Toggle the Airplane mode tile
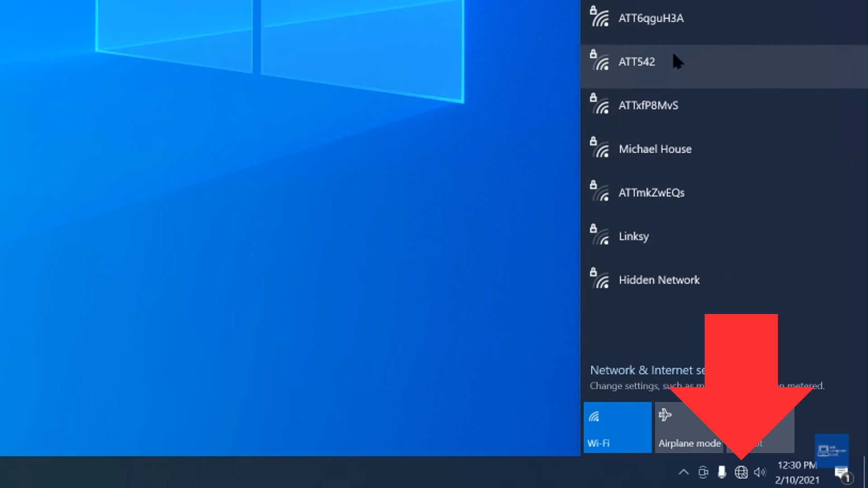 pos(689,427)
